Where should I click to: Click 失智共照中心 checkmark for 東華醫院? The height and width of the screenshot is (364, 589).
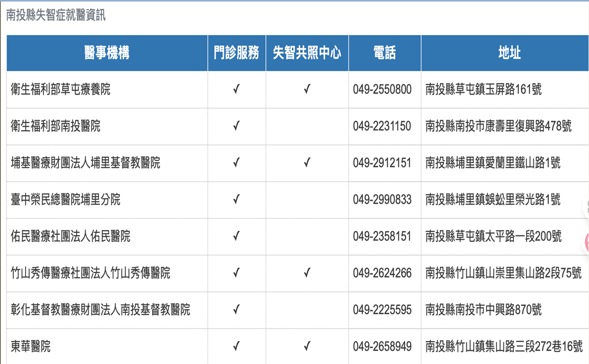click(307, 346)
